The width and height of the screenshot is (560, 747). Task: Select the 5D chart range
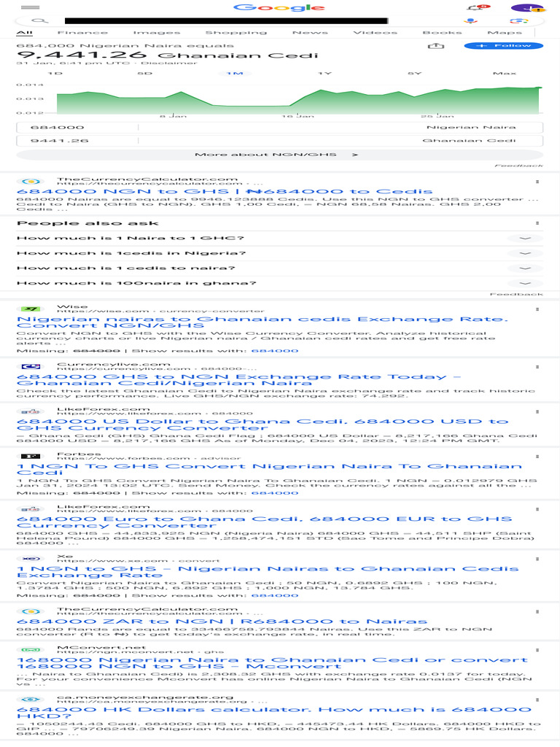[x=145, y=74]
